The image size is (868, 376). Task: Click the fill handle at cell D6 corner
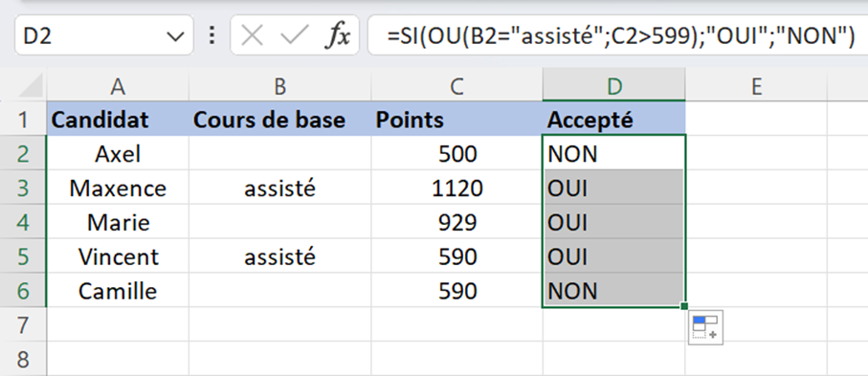pos(685,306)
